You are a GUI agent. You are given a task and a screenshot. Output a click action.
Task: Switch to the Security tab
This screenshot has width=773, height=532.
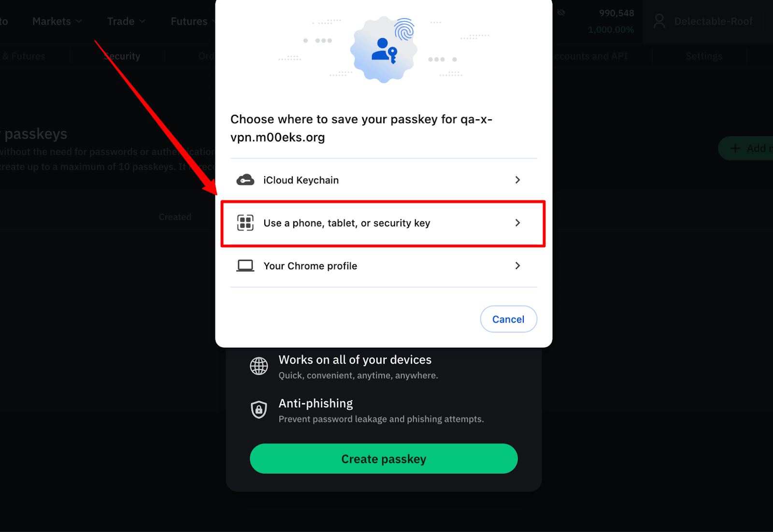[x=122, y=56]
